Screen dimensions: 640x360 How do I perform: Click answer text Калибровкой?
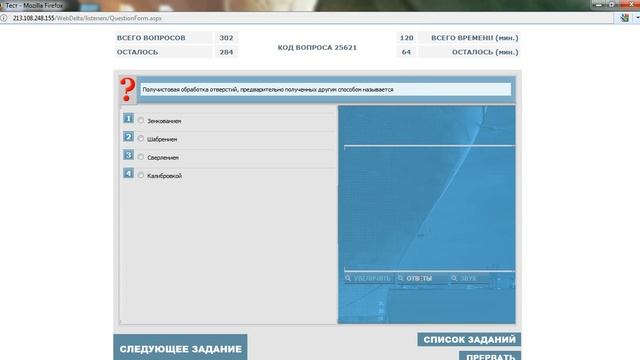tap(164, 176)
